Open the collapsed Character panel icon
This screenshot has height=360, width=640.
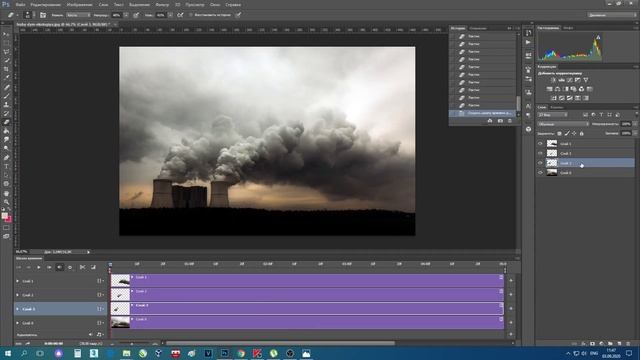click(x=528, y=106)
